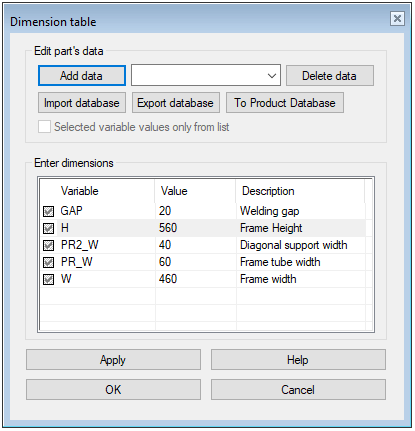Select the Frame Height value 560
Image resolution: width=415 pixels, height=431 pixels.
168,228
